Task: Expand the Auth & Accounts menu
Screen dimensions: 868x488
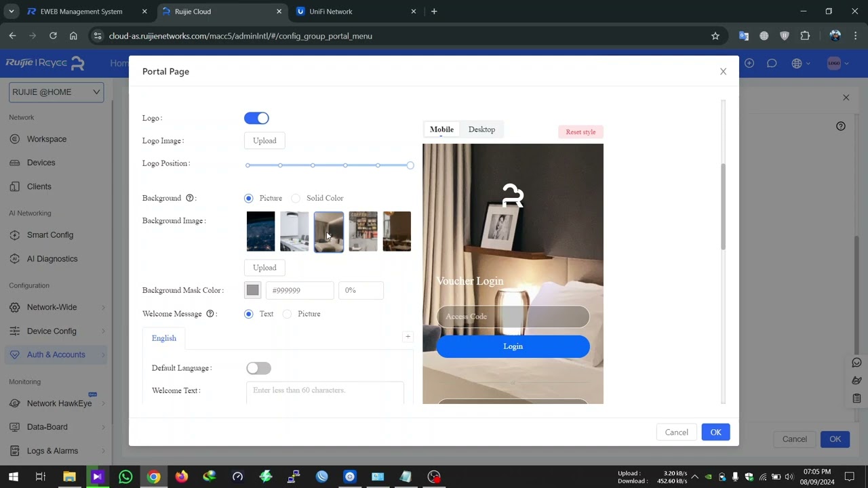Action: [x=56, y=354]
